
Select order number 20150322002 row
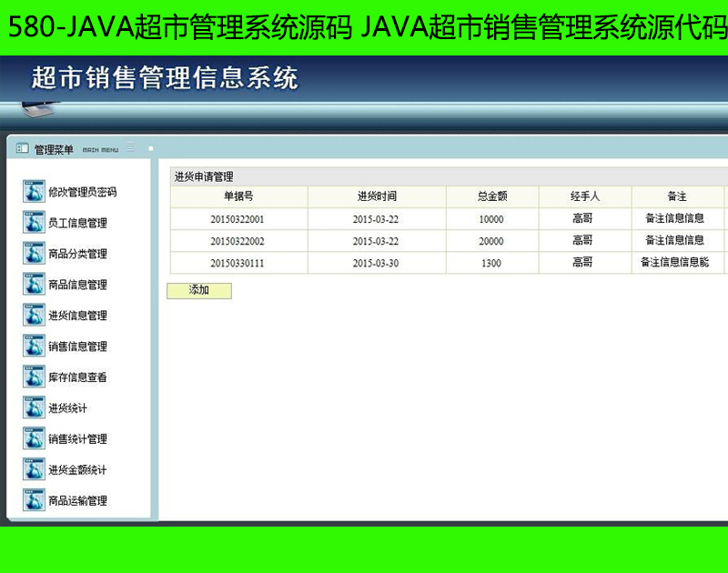(x=238, y=241)
